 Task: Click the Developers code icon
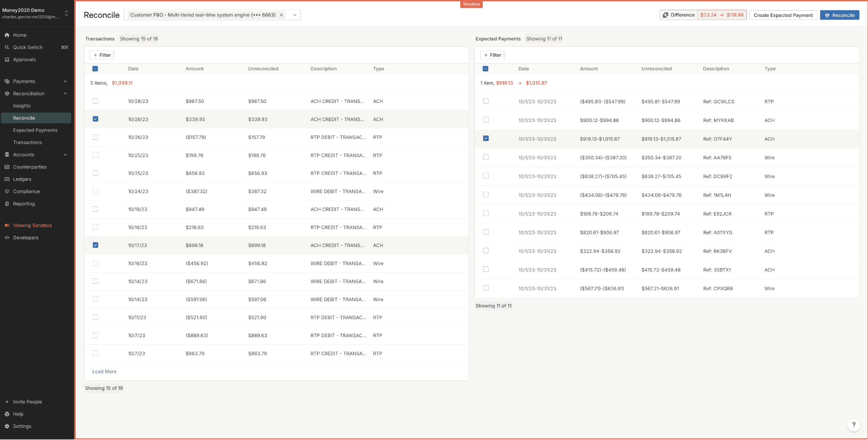coord(7,238)
